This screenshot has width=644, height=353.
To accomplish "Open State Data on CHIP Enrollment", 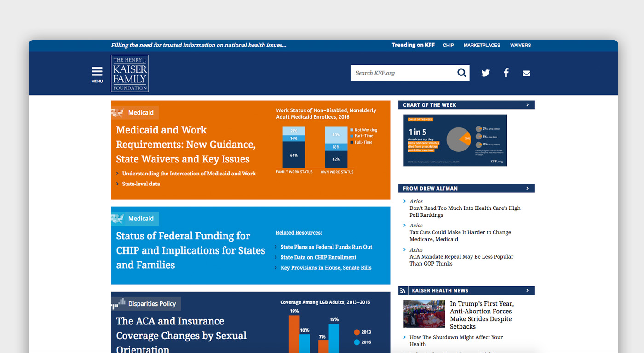I will click(x=318, y=257).
